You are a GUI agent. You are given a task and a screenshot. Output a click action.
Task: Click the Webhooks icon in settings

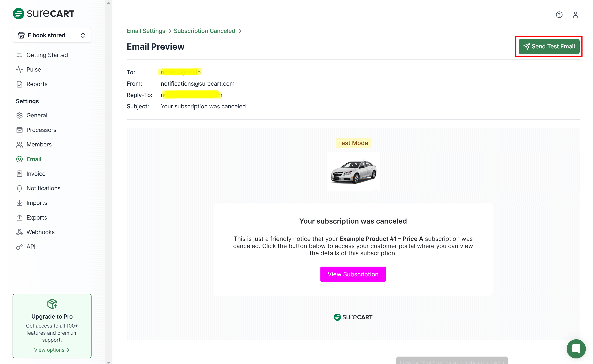pyautogui.click(x=20, y=232)
